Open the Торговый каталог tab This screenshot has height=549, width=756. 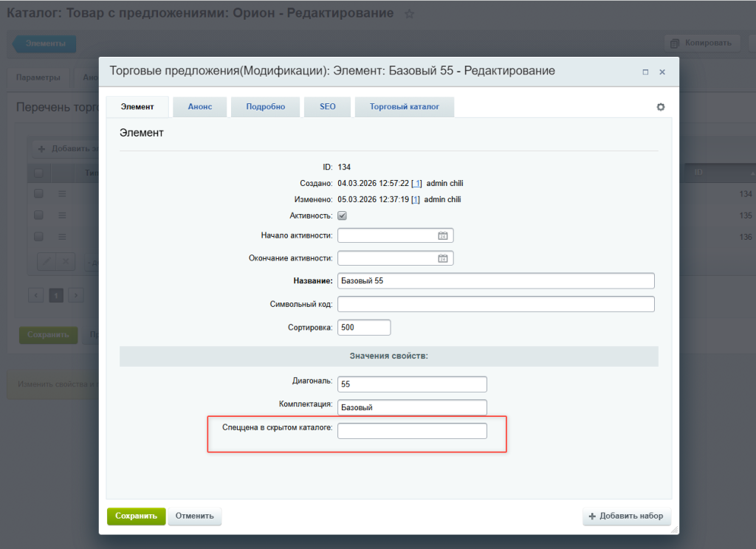(x=404, y=107)
